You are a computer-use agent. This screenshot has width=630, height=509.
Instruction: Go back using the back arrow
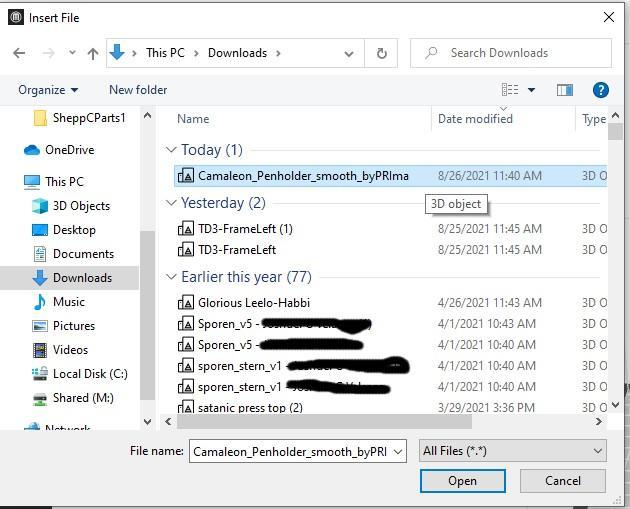pyautogui.click(x=19, y=53)
